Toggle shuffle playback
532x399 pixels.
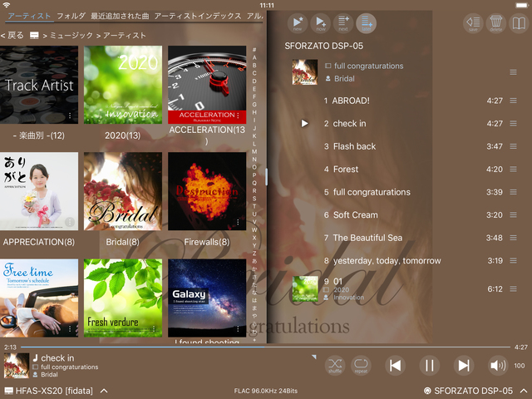click(x=334, y=365)
